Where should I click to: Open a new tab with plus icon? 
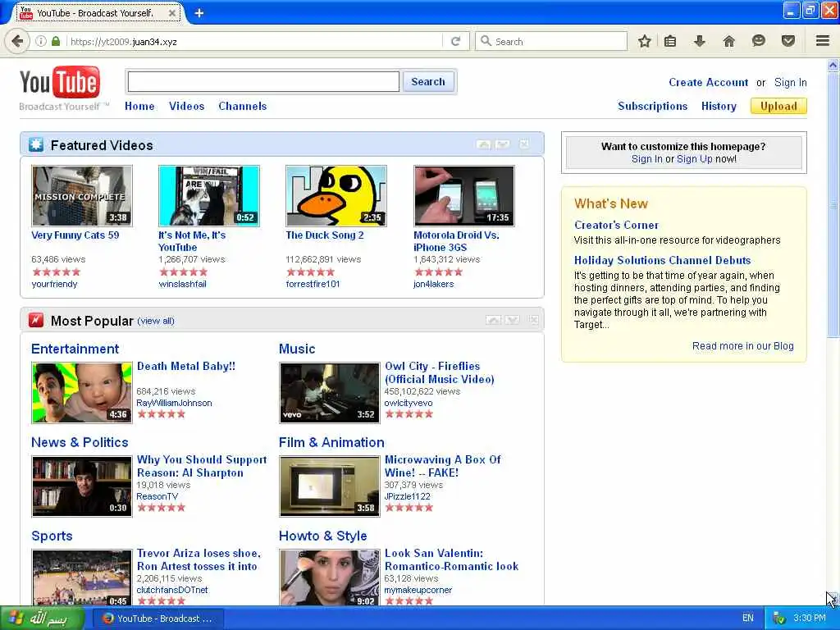coord(199,13)
